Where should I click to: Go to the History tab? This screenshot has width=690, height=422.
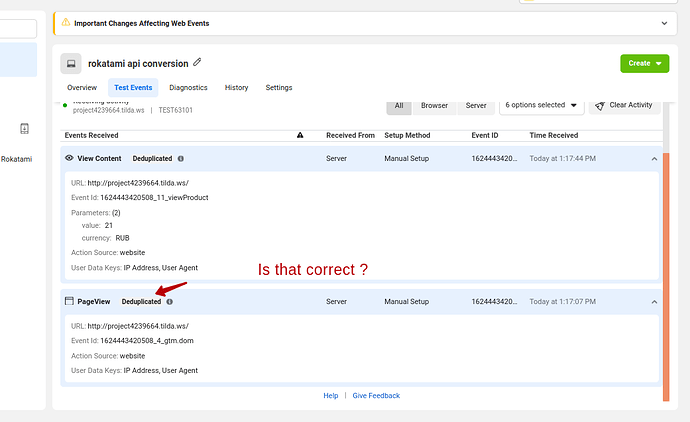pyautogui.click(x=236, y=88)
